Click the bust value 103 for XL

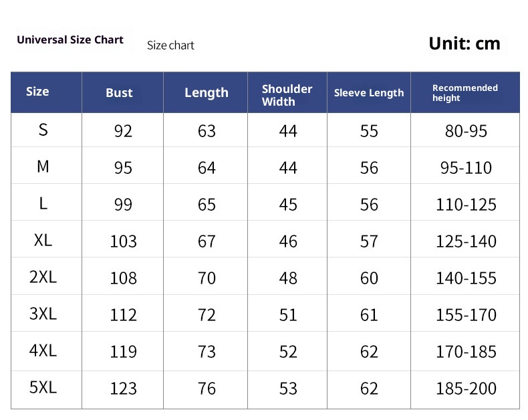click(x=123, y=241)
